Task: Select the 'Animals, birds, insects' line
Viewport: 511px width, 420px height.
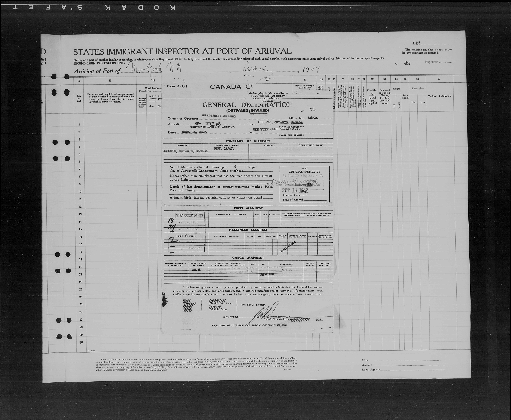Action: [221, 197]
